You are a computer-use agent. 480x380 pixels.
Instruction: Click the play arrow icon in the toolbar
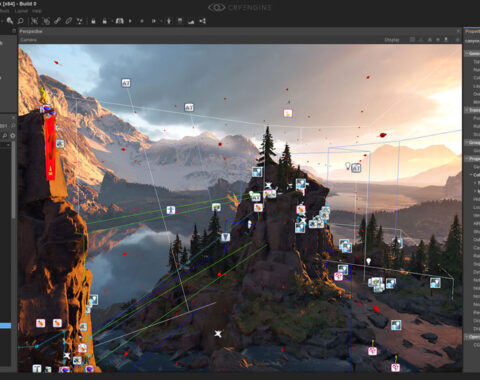(130, 21)
